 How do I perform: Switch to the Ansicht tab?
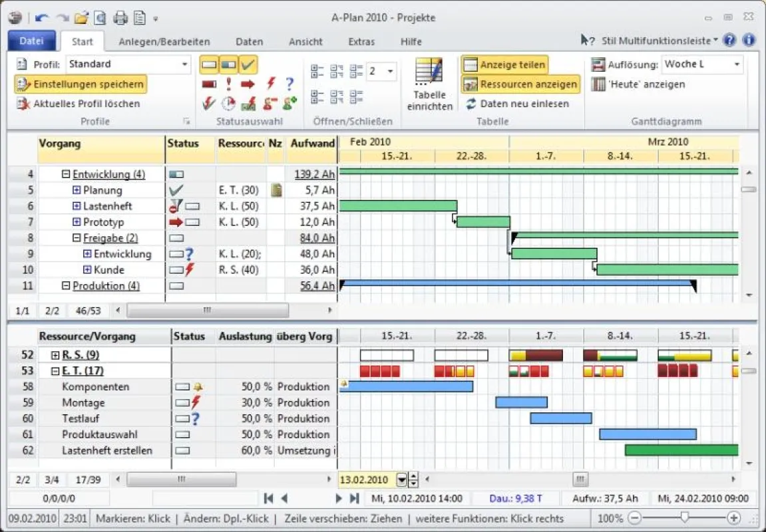point(305,41)
